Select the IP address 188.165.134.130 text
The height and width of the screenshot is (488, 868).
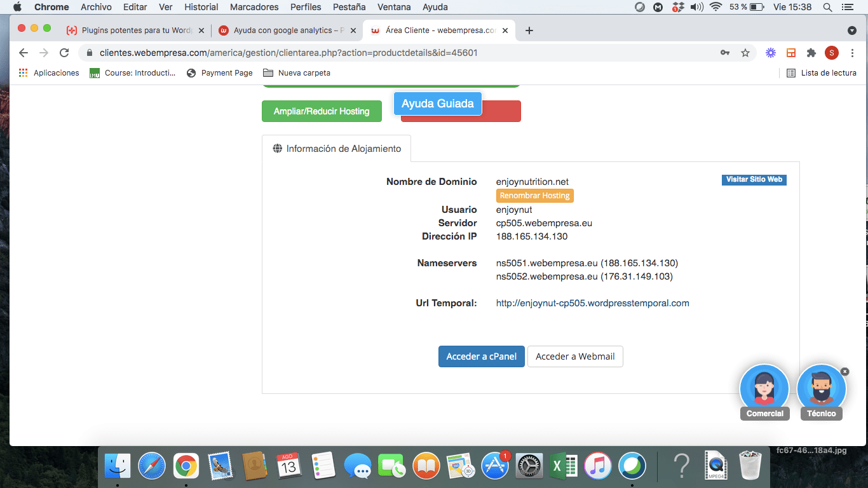(x=532, y=236)
